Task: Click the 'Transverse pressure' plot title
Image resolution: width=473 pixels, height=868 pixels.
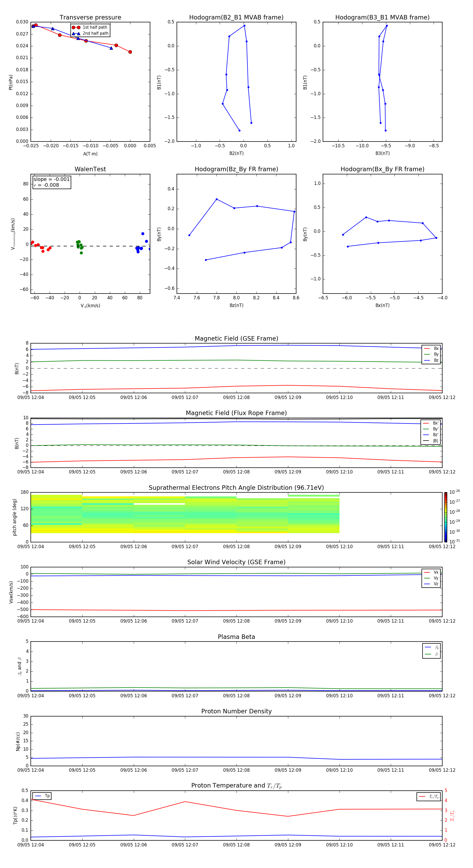Action: pyautogui.click(x=90, y=17)
